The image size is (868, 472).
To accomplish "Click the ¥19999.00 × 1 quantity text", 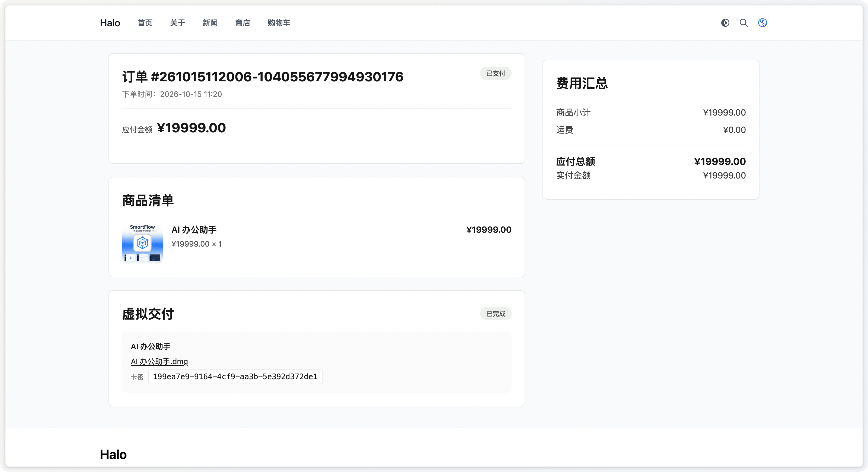I will tap(197, 244).
